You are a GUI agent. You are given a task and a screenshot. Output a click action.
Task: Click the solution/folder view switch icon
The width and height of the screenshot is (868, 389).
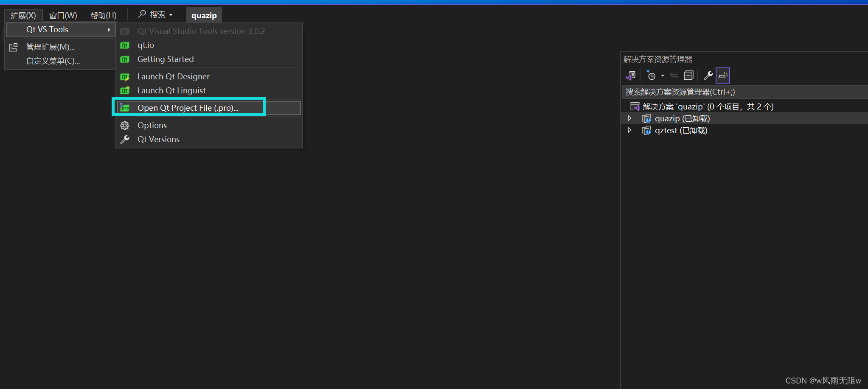pyautogui.click(x=630, y=76)
